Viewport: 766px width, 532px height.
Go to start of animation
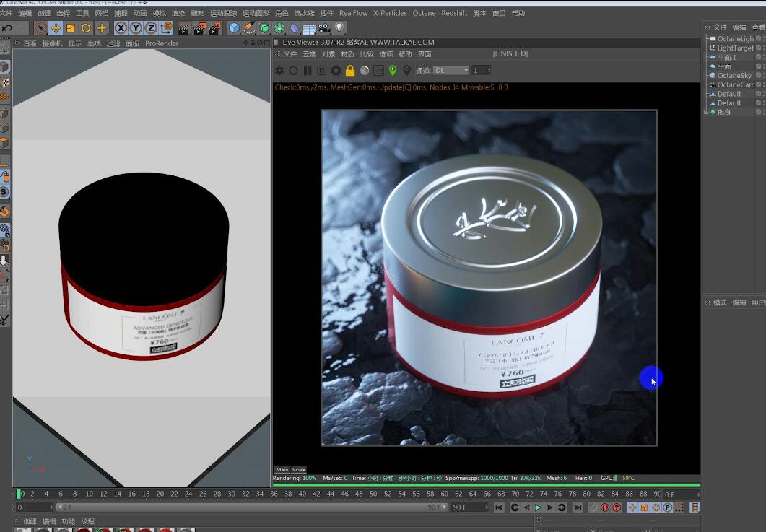click(x=498, y=508)
